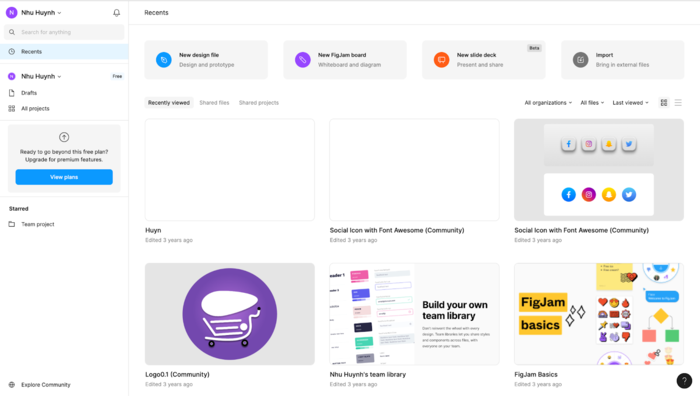This screenshot has height=396, width=700.
Task: Click the orange slide deck icon
Action: (442, 60)
